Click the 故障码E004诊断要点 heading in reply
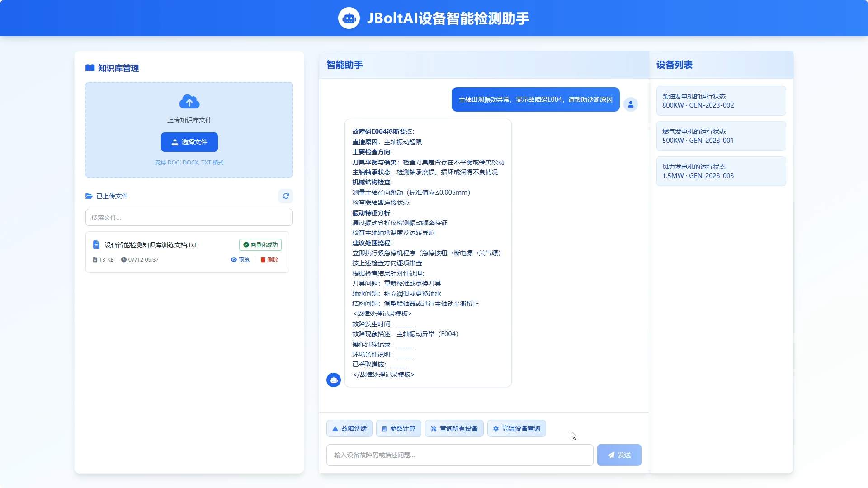Image resolution: width=868 pixels, height=488 pixels. pyautogui.click(x=383, y=131)
